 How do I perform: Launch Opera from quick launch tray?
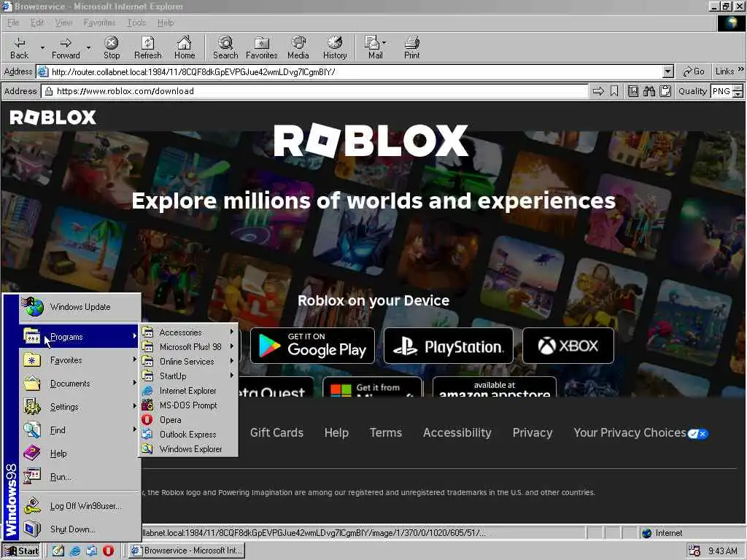pos(109,551)
